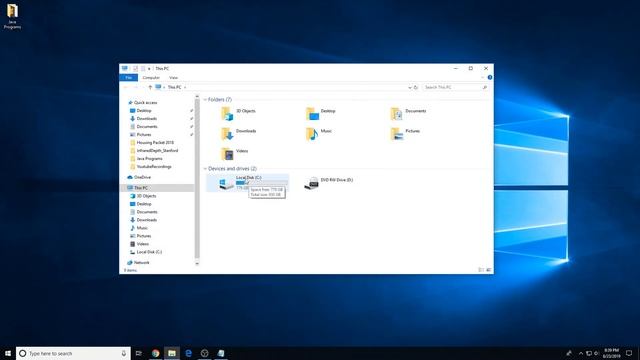640x360 pixels.
Task: Click the Forward navigation arrow
Action: pyautogui.click(x=136, y=87)
